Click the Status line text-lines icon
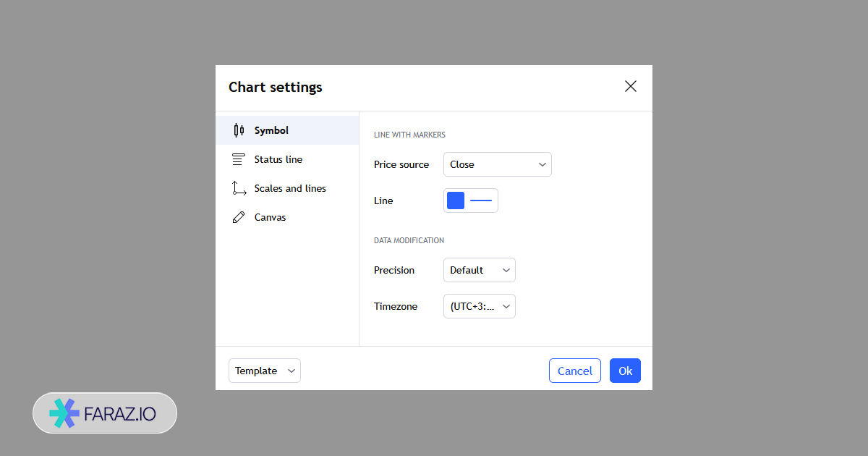The width and height of the screenshot is (868, 456). click(x=239, y=159)
